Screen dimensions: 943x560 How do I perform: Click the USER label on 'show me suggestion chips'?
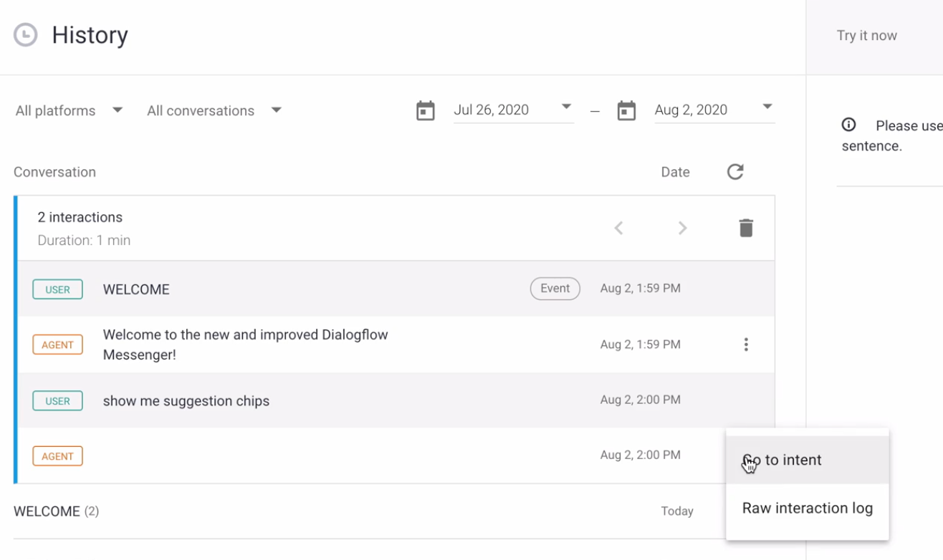click(x=57, y=400)
